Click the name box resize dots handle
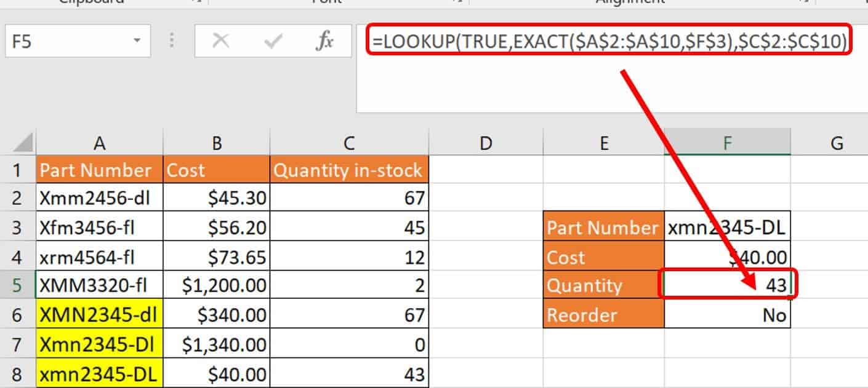Screen dimensions: 868x388 tap(172, 41)
